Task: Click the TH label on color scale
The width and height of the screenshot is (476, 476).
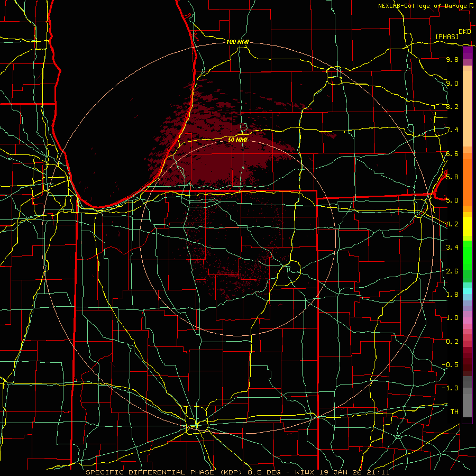Action: (454, 411)
